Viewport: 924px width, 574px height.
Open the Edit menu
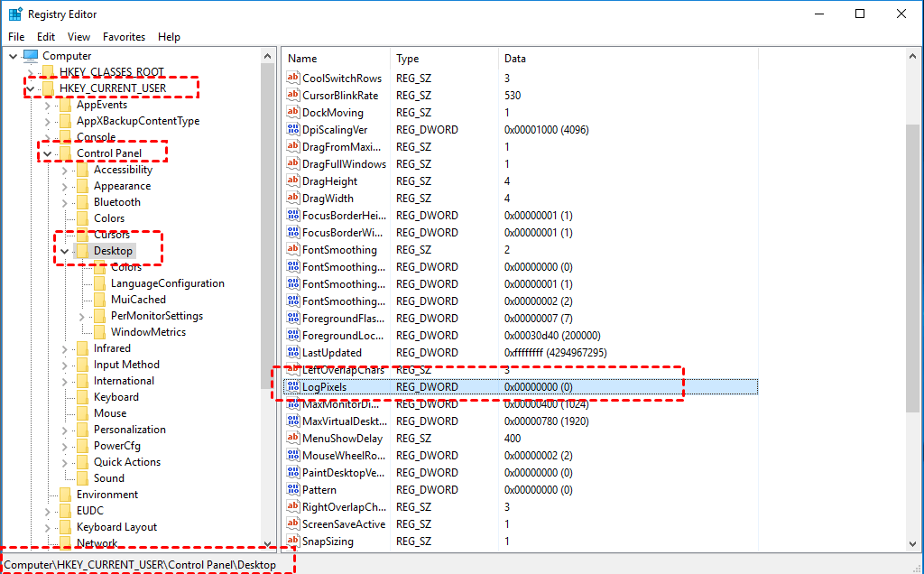tap(46, 37)
